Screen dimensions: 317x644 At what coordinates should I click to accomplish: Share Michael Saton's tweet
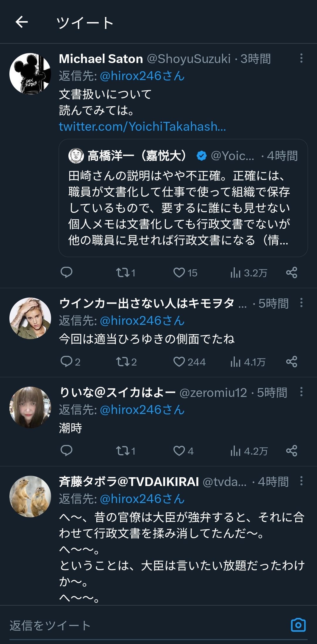point(291,273)
